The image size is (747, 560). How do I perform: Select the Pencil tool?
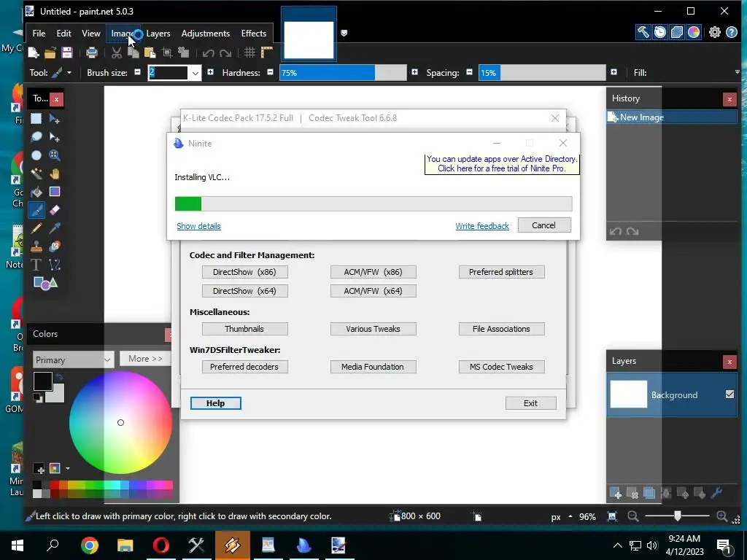pyautogui.click(x=36, y=228)
